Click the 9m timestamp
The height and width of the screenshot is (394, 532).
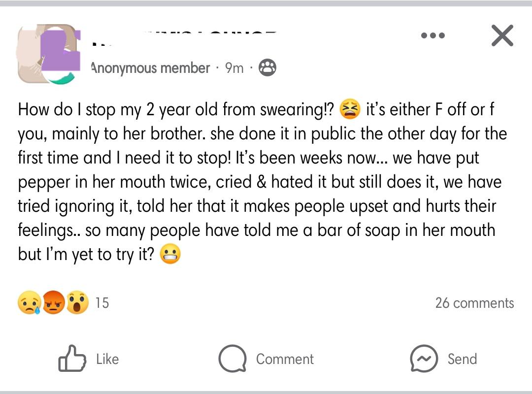click(x=235, y=68)
